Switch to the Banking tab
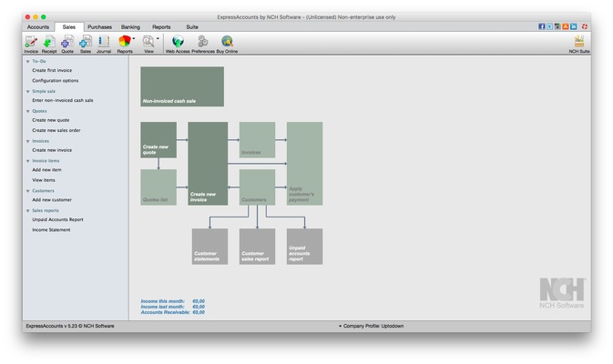Image resolution: width=613 pixels, height=364 pixels. 130,27
